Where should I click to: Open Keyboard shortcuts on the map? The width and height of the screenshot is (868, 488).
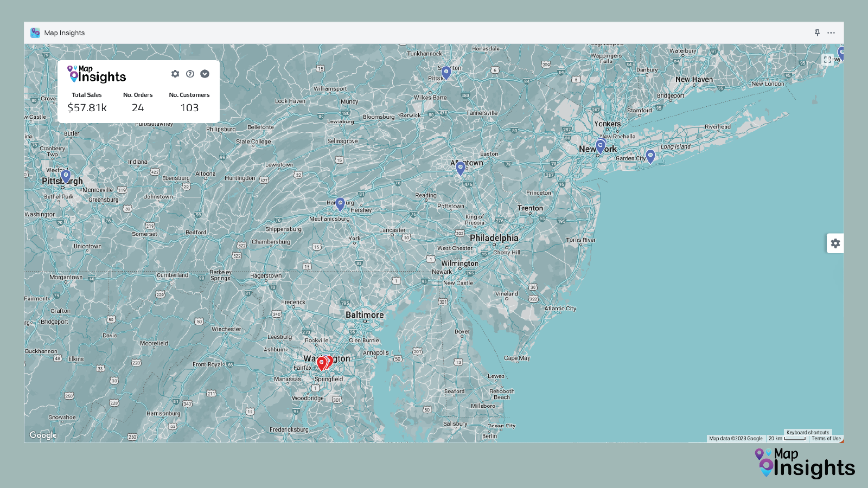(x=808, y=433)
